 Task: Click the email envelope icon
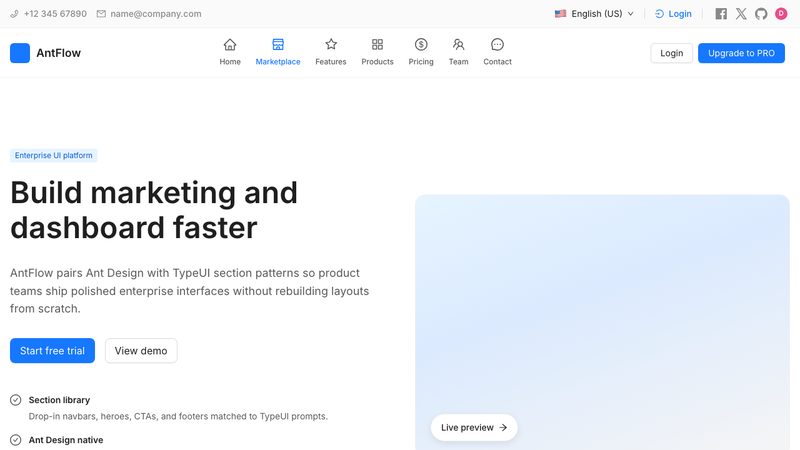point(101,14)
